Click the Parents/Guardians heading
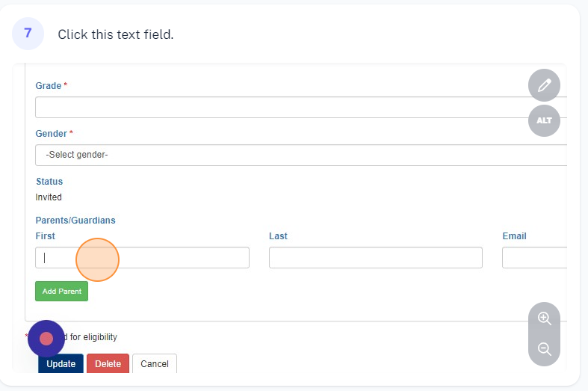588x391 pixels. (x=75, y=221)
